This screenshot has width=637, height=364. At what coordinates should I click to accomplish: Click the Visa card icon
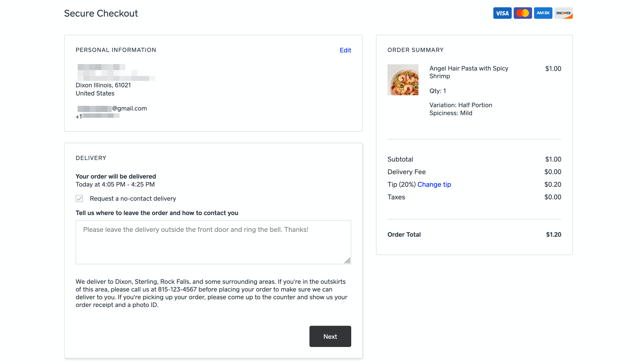pyautogui.click(x=502, y=13)
